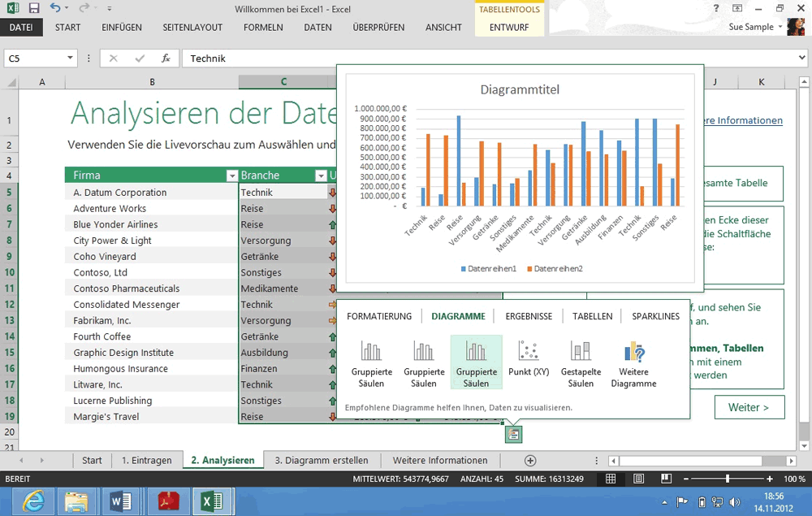This screenshot has width=812, height=516.
Task: Select column B header
Action: click(153, 82)
